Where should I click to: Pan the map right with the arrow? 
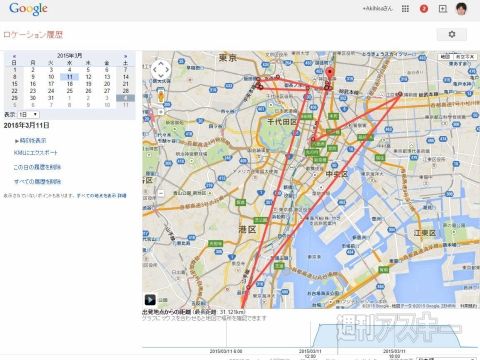click(x=168, y=70)
